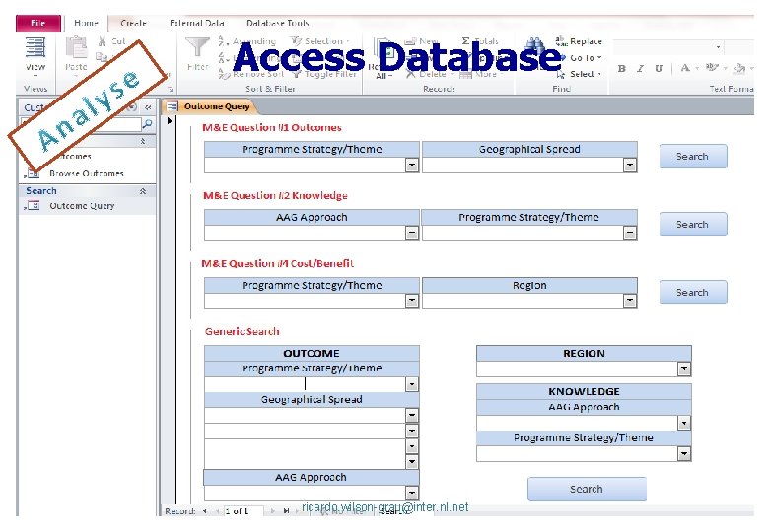This screenshot has height=532, width=769.
Task: Expand the Selection filter dropdown
Action: tap(348, 41)
